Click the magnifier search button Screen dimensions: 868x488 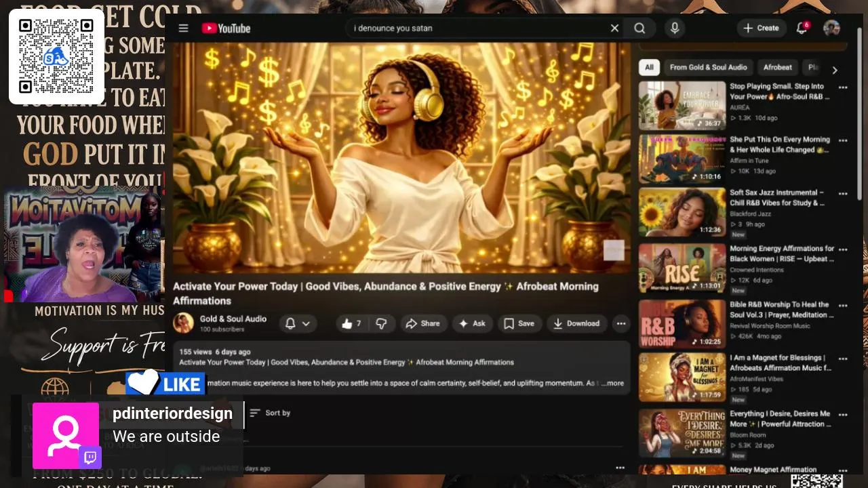click(639, 28)
